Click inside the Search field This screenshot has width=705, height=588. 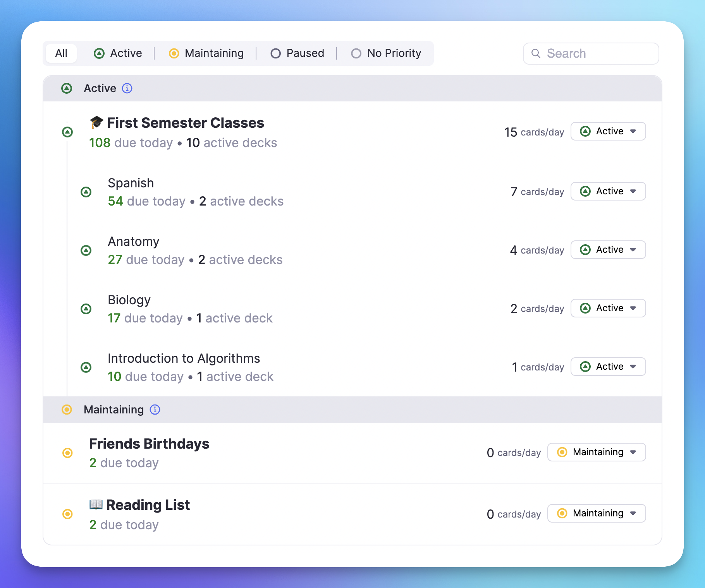click(x=591, y=53)
